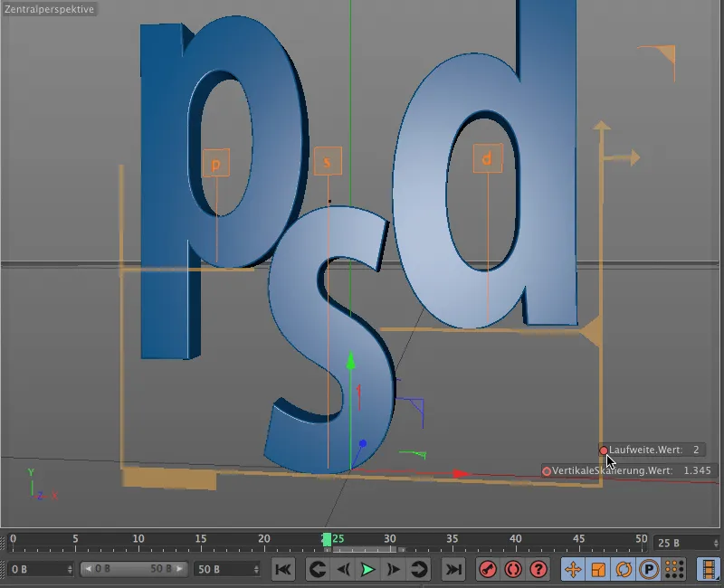724x588 pixels.
Task: Click frame 10 on the timeline ruler
Action: [138, 538]
